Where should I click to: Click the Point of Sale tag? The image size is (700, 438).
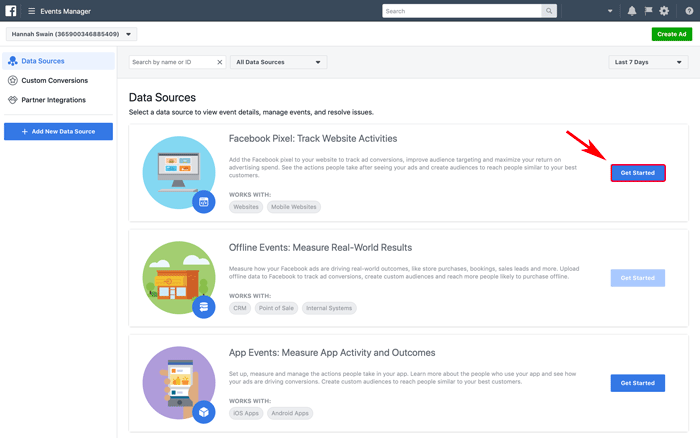point(276,308)
